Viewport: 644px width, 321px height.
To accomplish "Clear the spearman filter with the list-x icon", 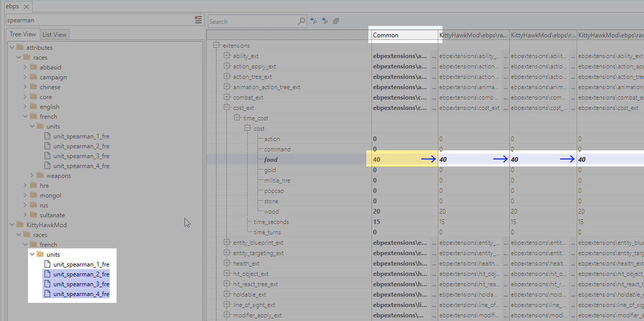I will [198, 20].
